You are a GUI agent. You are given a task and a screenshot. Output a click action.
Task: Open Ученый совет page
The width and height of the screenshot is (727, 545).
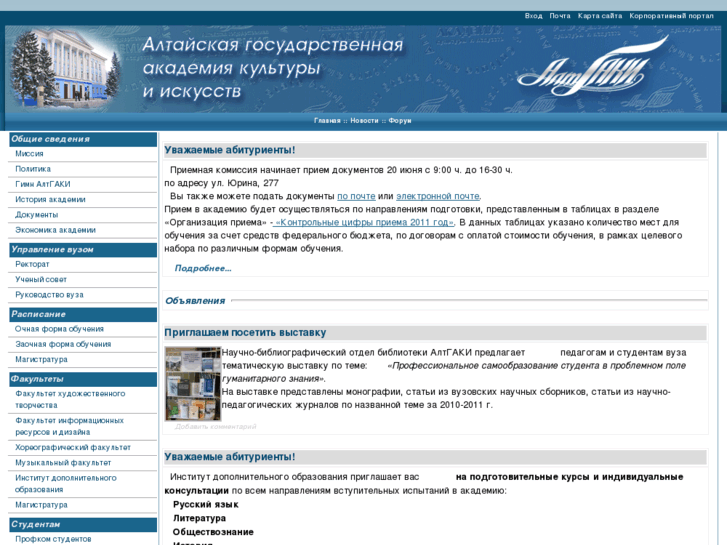[x=41, y=279]
